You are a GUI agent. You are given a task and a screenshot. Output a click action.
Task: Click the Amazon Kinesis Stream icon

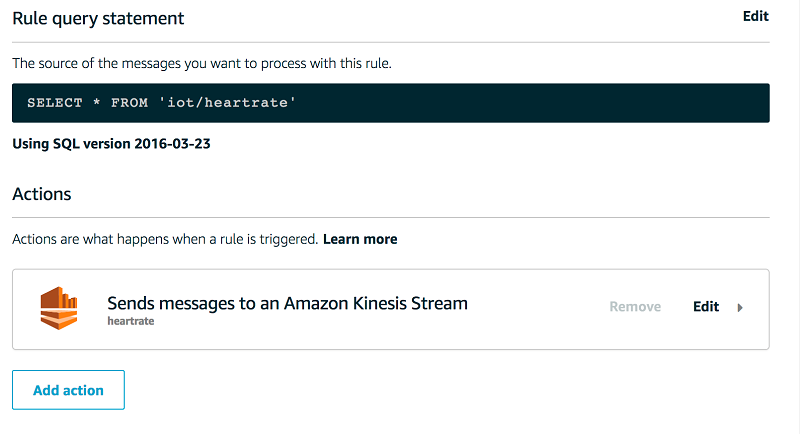coord(58,308)
